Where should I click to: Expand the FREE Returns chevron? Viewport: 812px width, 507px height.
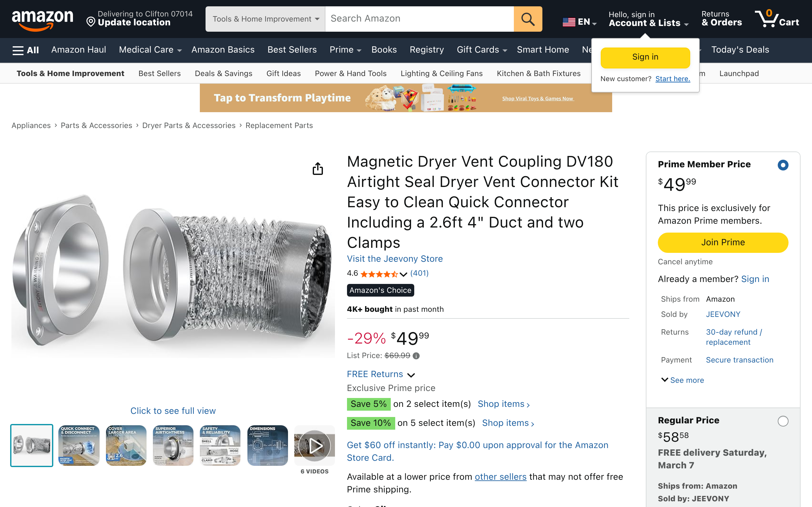[x=411, y=375]
